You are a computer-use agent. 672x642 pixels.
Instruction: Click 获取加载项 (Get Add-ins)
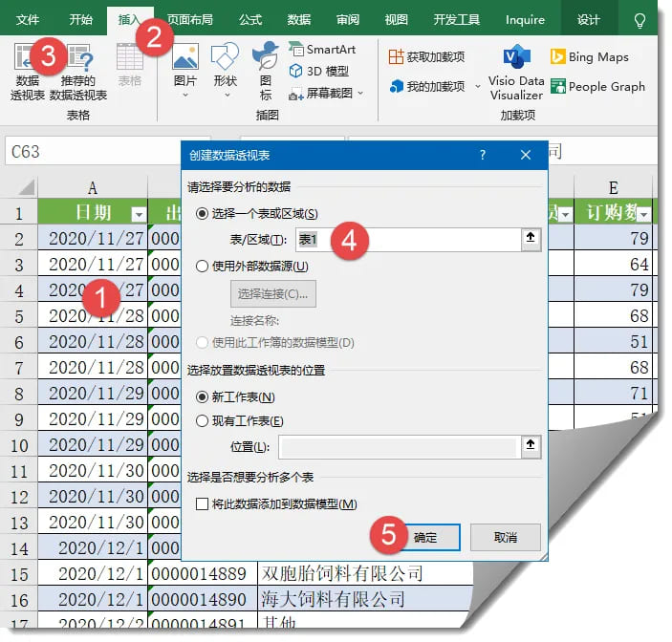pyautogui.click(x=426, y=57)
